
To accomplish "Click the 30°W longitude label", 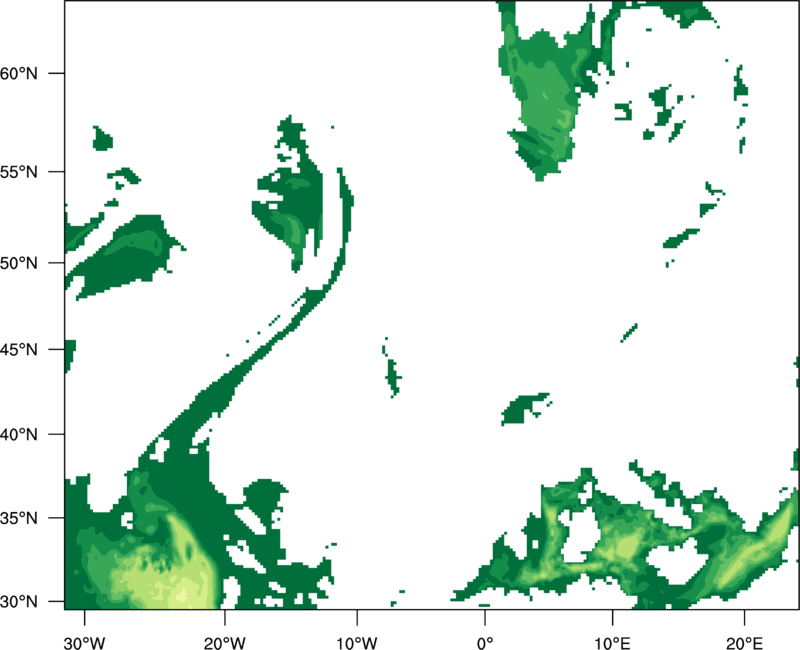I will point(85,643).
